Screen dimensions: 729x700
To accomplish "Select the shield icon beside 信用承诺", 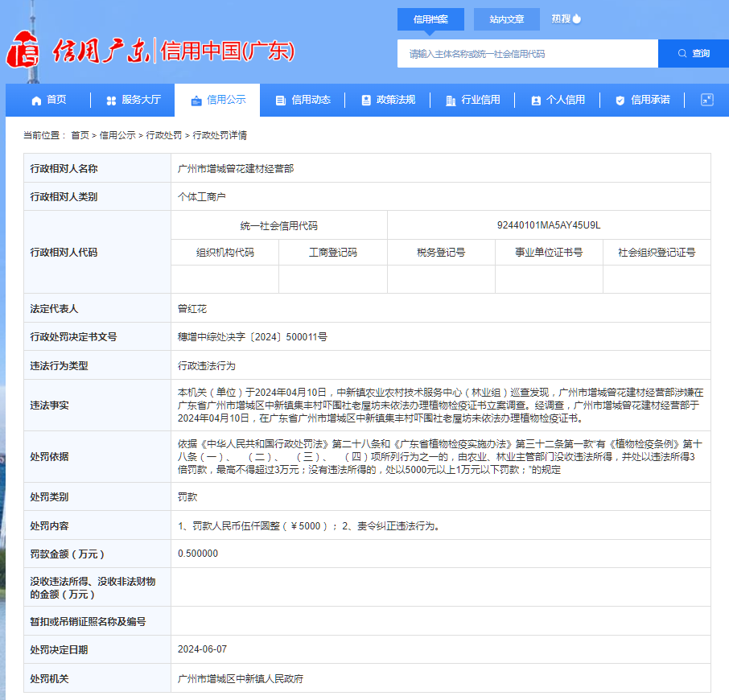I will click(x=619, y=100).
